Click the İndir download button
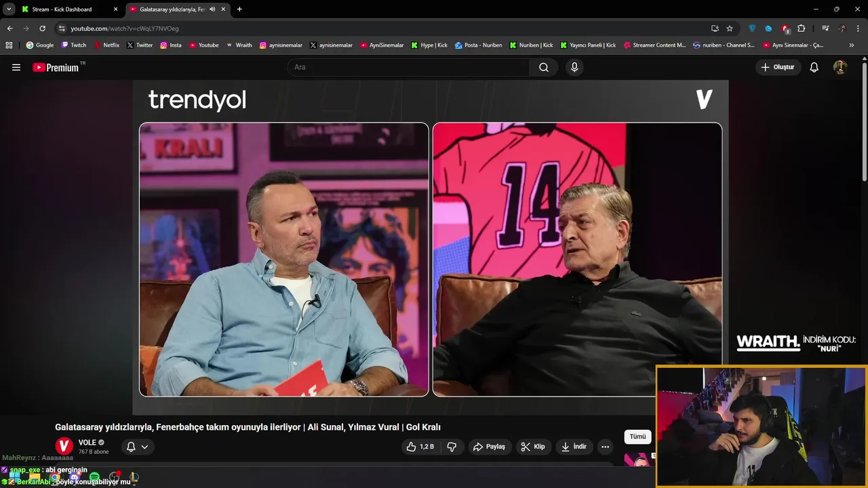868x488 pixels. coord(574,447)
